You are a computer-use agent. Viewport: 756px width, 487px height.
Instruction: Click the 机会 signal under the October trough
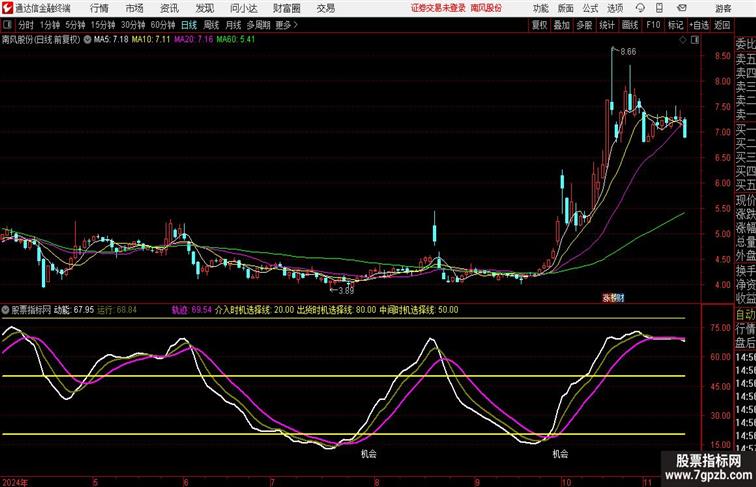[x=560, y=454]
